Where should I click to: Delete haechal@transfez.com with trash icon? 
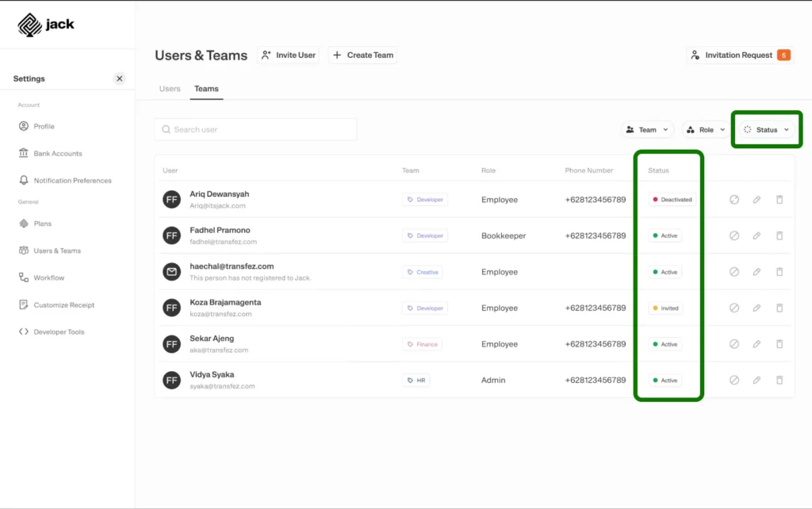[x=779, y=272]
